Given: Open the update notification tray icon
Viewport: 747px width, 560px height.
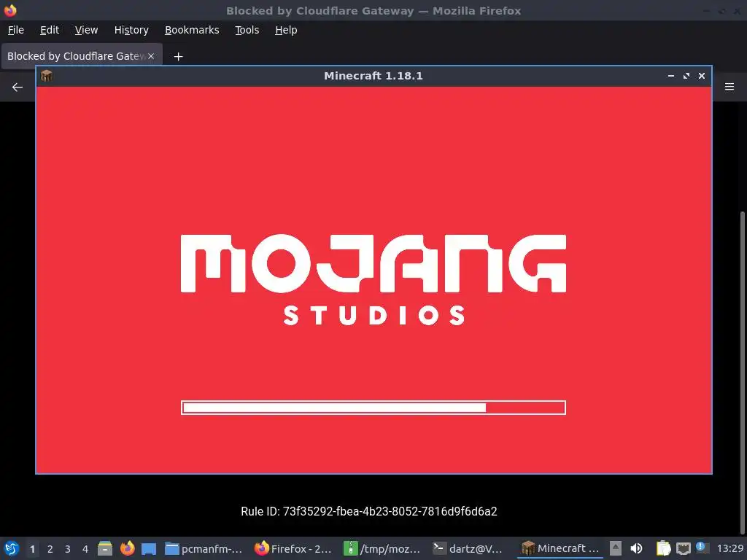Looking at the screenshot, I should click(702, 548).
